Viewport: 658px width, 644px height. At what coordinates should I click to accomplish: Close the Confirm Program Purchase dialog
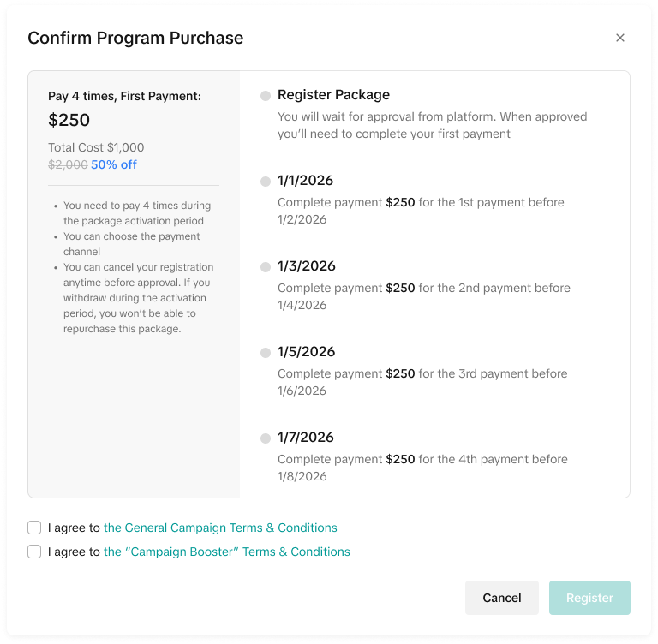(620, 38)
